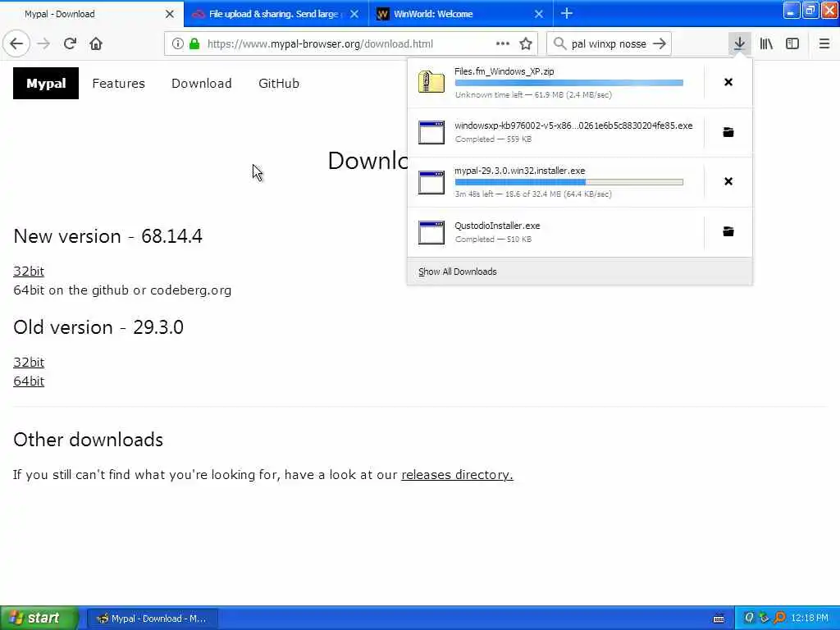
Task: Go back to the previous page
Action: point(16,44)
